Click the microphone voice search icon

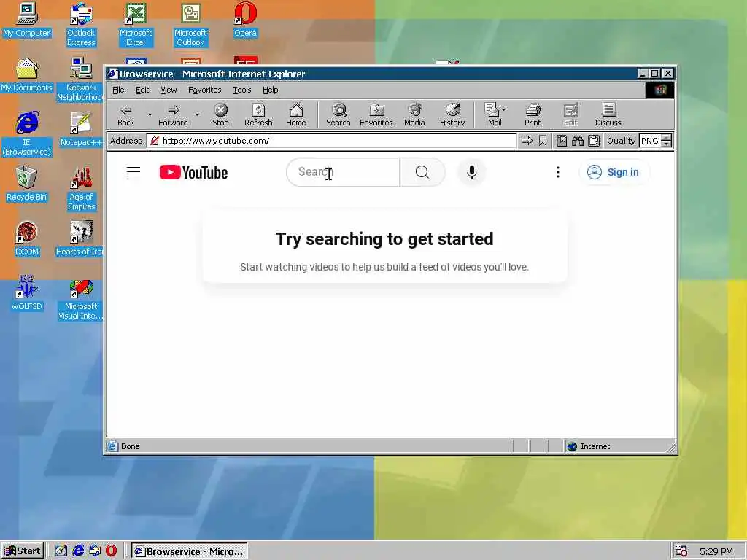pyautogui.click(x=472, y=172)
